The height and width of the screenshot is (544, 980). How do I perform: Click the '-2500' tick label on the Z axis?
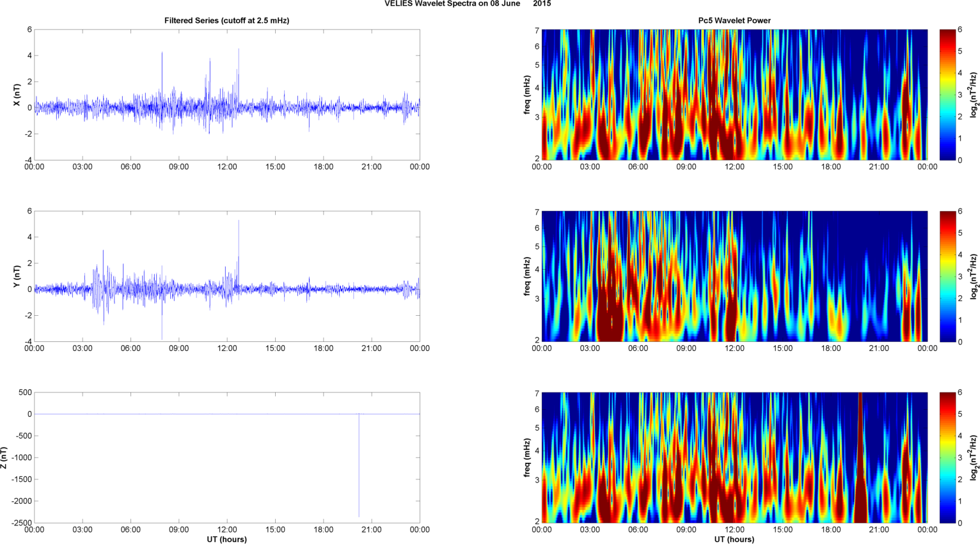pyautogui.click(x=21, y=523)
